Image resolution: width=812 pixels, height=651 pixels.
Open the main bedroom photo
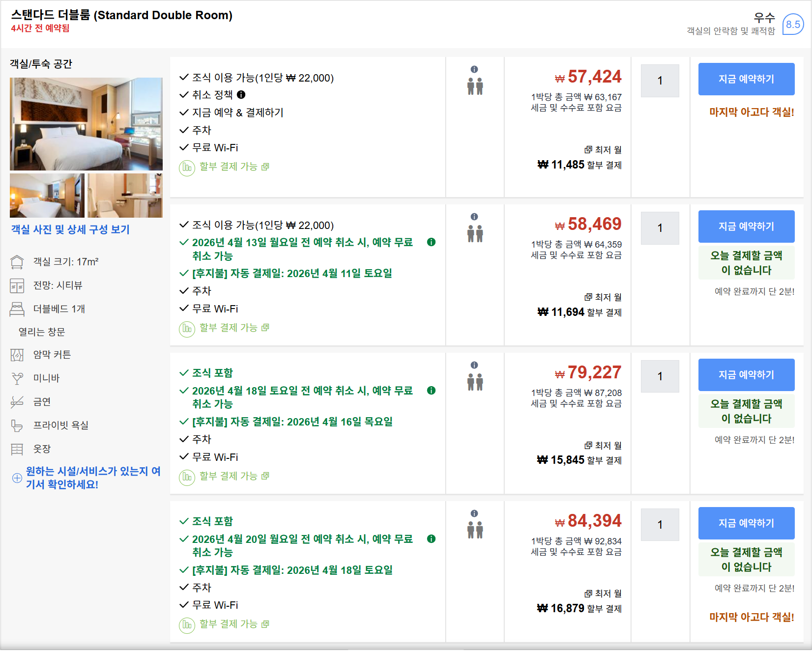tap(86, 124)
